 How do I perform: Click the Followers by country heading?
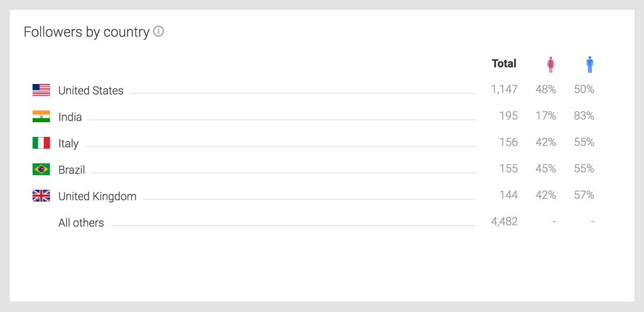pos(86,32)
